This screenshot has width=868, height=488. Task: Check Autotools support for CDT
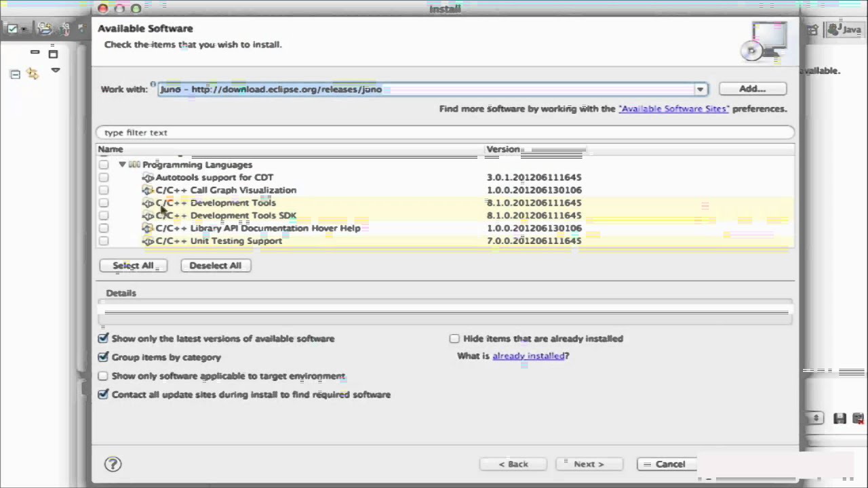tap(103, 178)
